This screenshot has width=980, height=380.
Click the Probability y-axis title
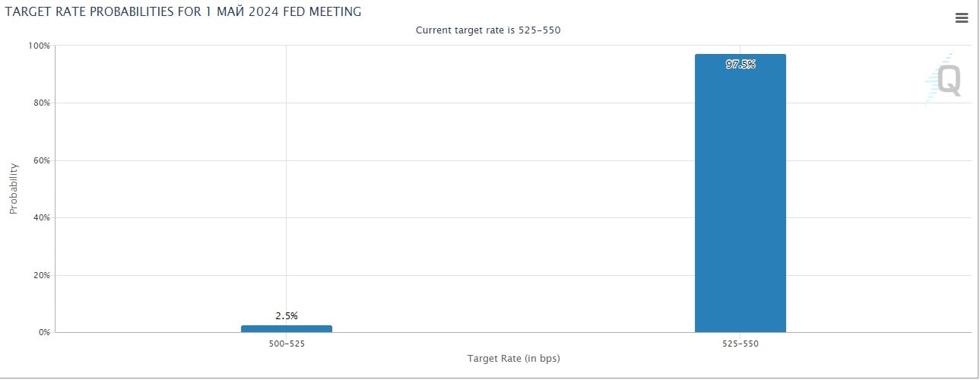[13, 188]
